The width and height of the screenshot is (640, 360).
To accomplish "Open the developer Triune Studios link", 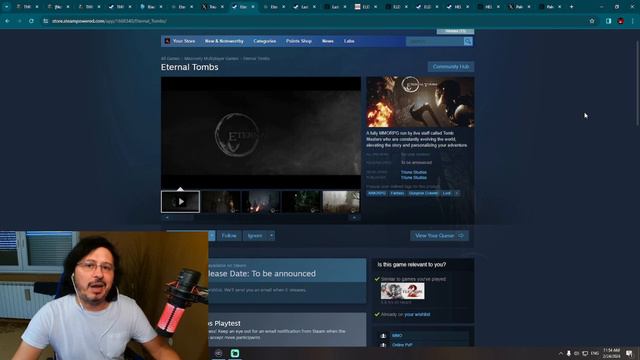I will click(x=413, y=172).
